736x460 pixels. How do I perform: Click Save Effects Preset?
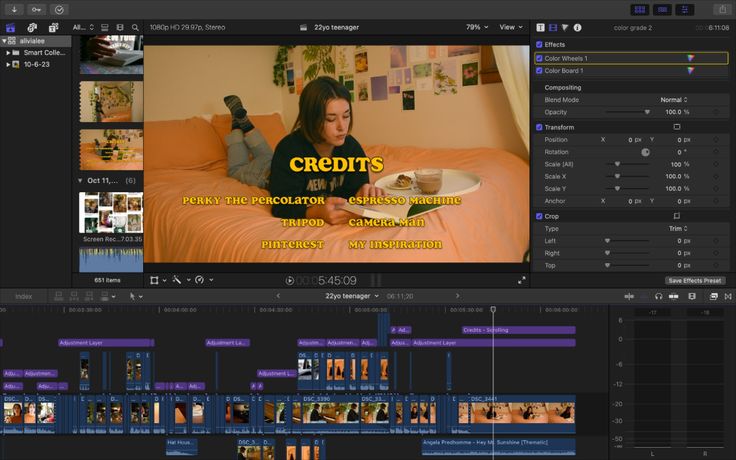pos(695,280)
